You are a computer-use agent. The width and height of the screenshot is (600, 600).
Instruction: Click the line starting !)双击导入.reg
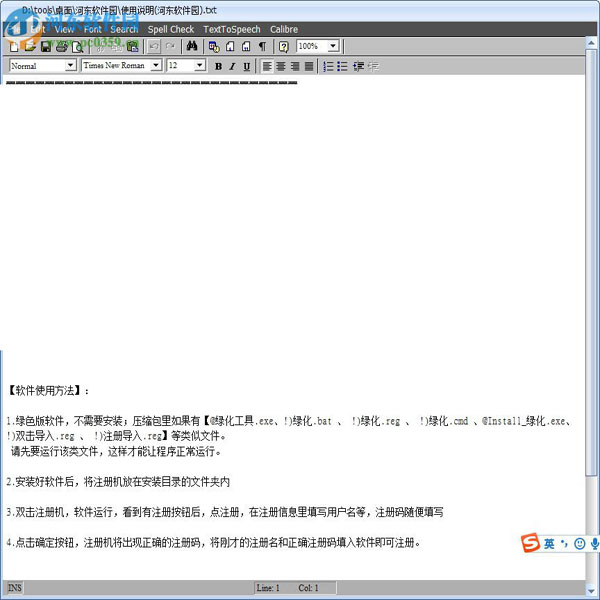click(x=117, y=436)
